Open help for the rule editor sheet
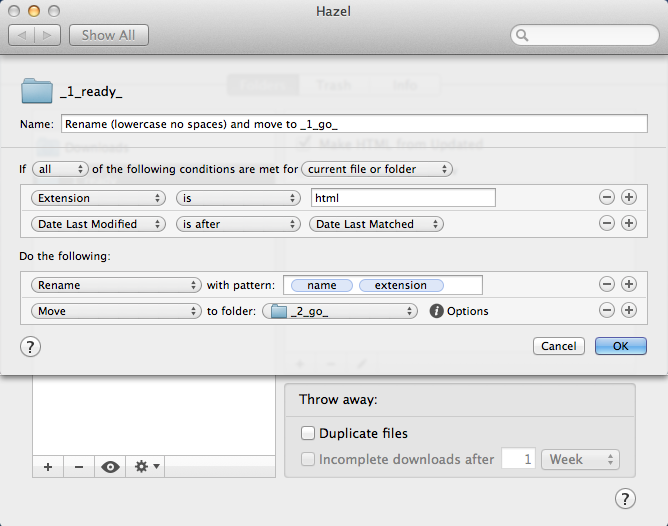This screenshot has height=526, width=668. (x=30, y=347)
